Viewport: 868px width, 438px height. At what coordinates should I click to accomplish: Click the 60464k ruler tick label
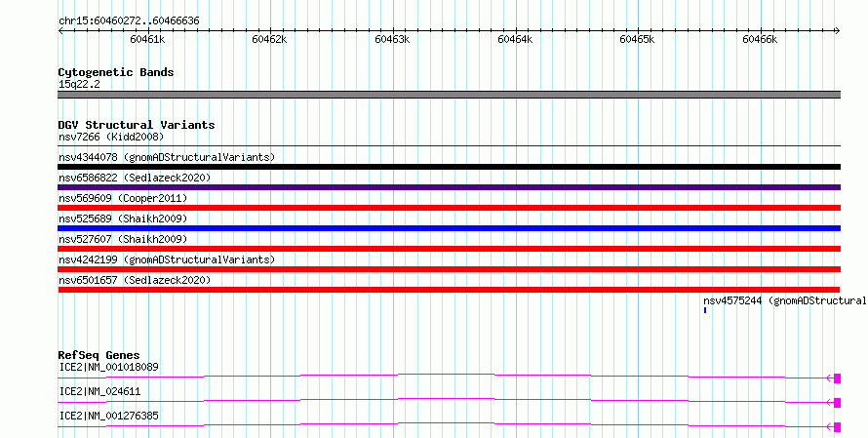coord(515,39)
